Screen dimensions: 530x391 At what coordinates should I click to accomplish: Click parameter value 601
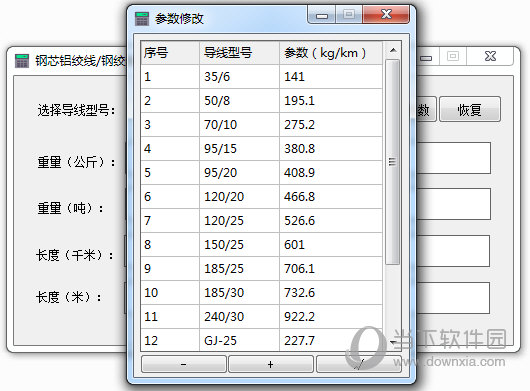(331, 245)
